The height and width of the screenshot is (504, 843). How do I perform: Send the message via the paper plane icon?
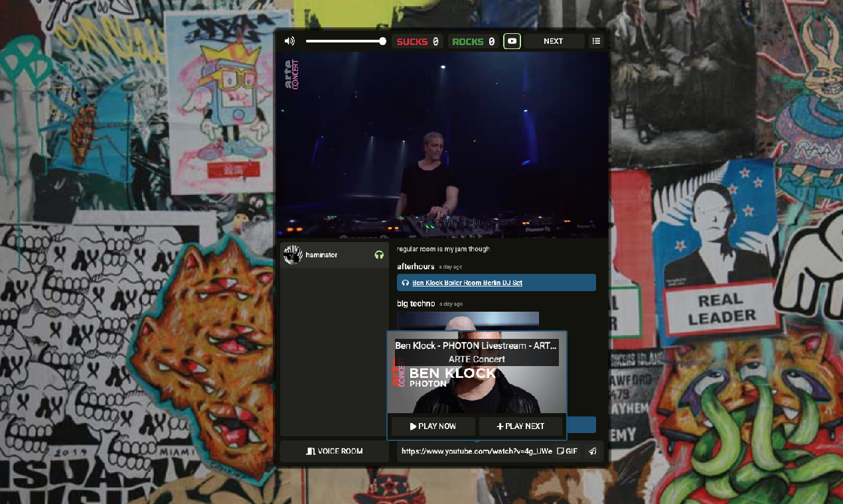click(x=592, y=451)
